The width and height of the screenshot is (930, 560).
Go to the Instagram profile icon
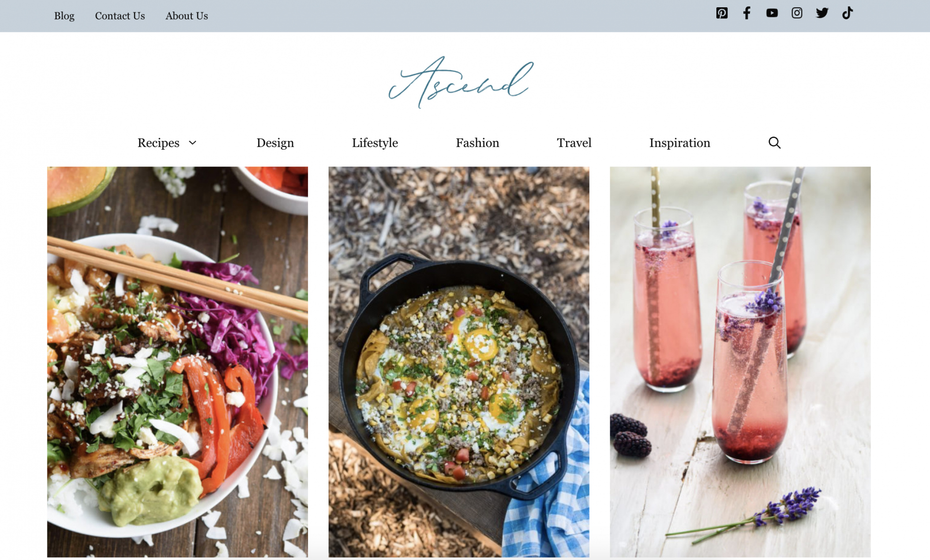(x=797, y=13)
